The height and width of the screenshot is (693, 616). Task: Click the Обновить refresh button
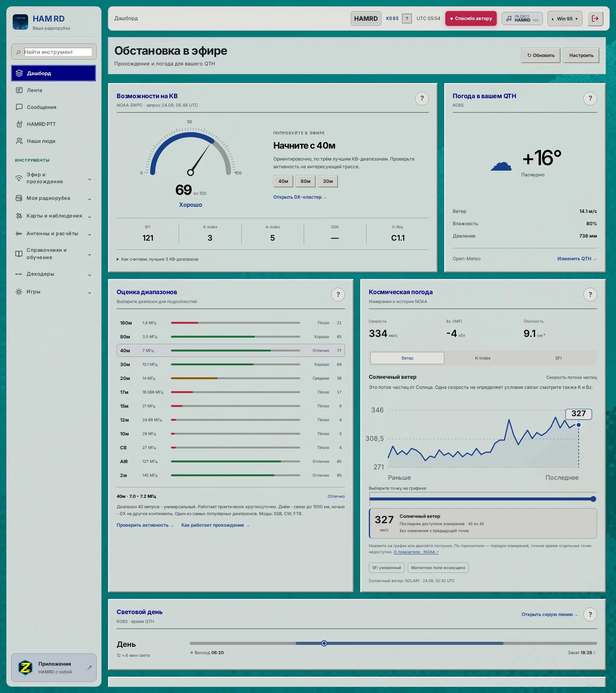(541, 55)
